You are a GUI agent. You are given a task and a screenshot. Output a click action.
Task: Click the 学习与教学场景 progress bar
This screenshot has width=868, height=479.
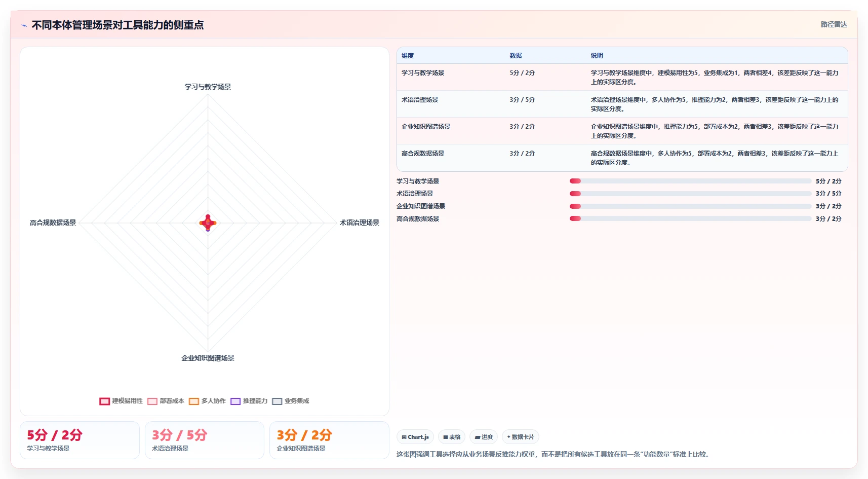[690, 181]
